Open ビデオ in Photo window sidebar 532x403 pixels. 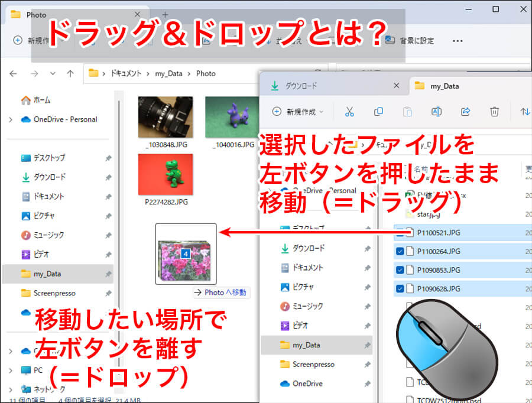(x=35, y=255)
